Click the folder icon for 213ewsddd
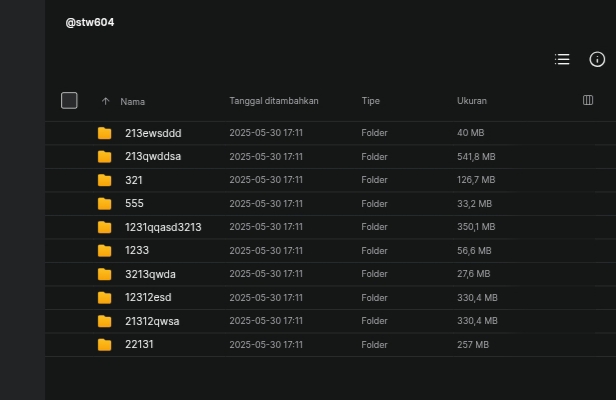The image size is (616, 400). 104,133
